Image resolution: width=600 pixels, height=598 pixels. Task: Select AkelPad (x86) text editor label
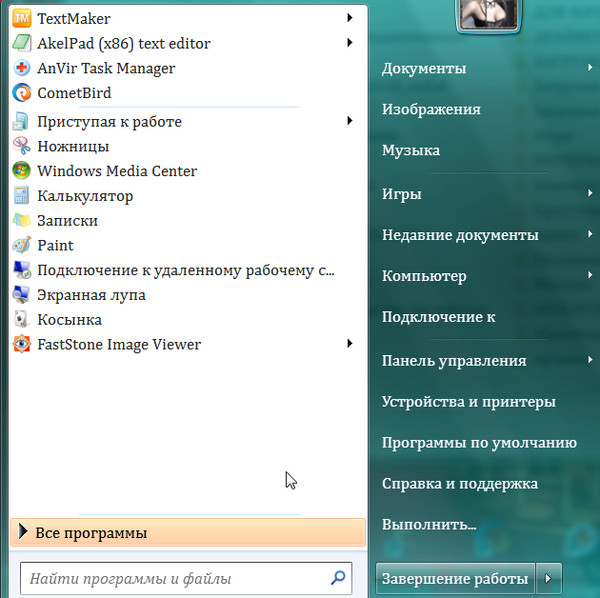click(124, 44)
